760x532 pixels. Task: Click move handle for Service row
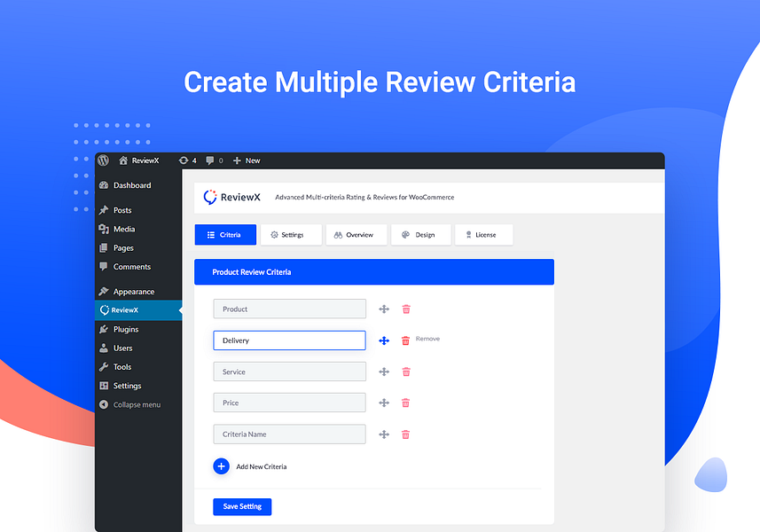click(x=384, y=372)
